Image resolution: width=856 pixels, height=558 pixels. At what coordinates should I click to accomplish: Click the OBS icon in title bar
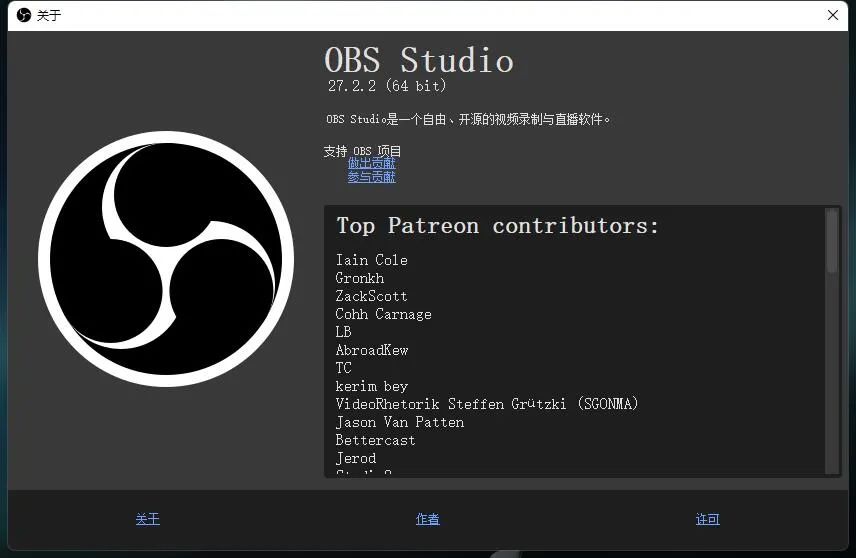pos(23,15)
